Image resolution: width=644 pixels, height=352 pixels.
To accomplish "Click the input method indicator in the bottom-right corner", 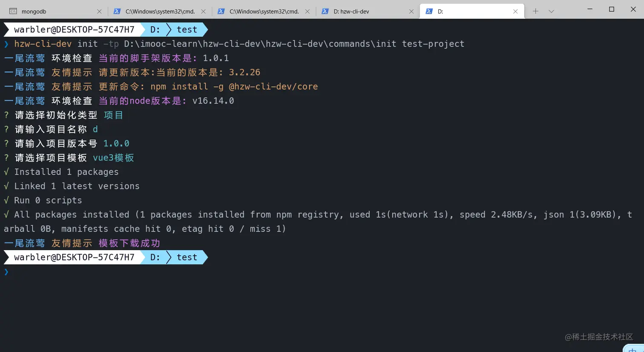I will pos(633,349).
